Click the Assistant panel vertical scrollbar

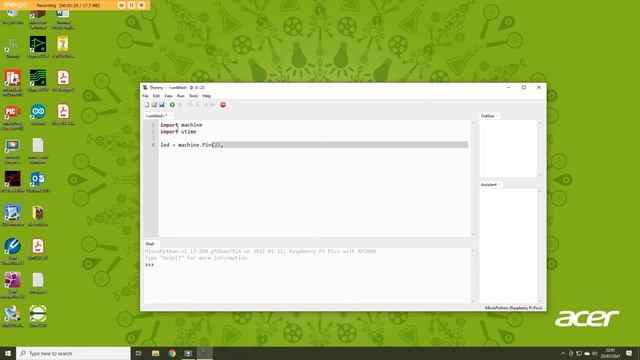pos(540,246)
